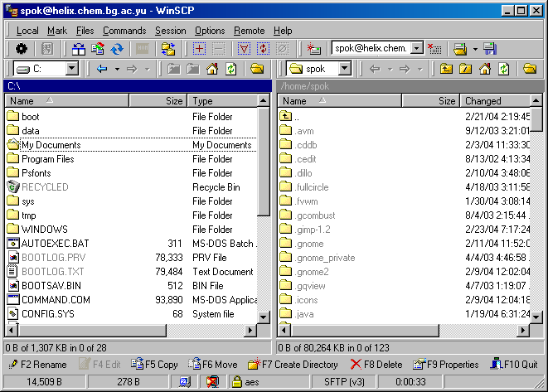
Task: Click the Save Session disk icon
Action: (x=490, y=50)
